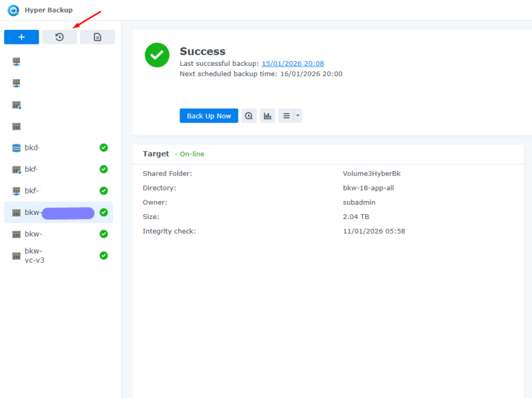Select the bkd- database task icon
Viewport: 532px width, 398px height.
[x=17, y=148]
